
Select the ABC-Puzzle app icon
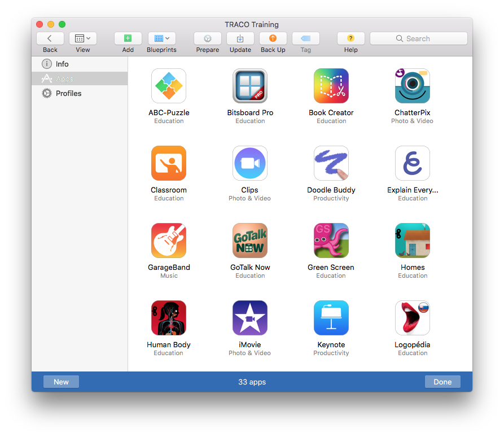coord(169,86)
